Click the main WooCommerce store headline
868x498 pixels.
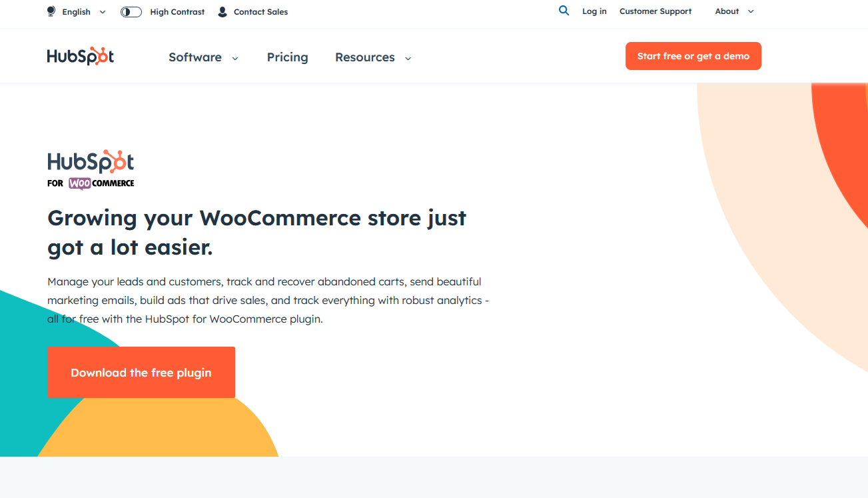[x=257, y=233]
